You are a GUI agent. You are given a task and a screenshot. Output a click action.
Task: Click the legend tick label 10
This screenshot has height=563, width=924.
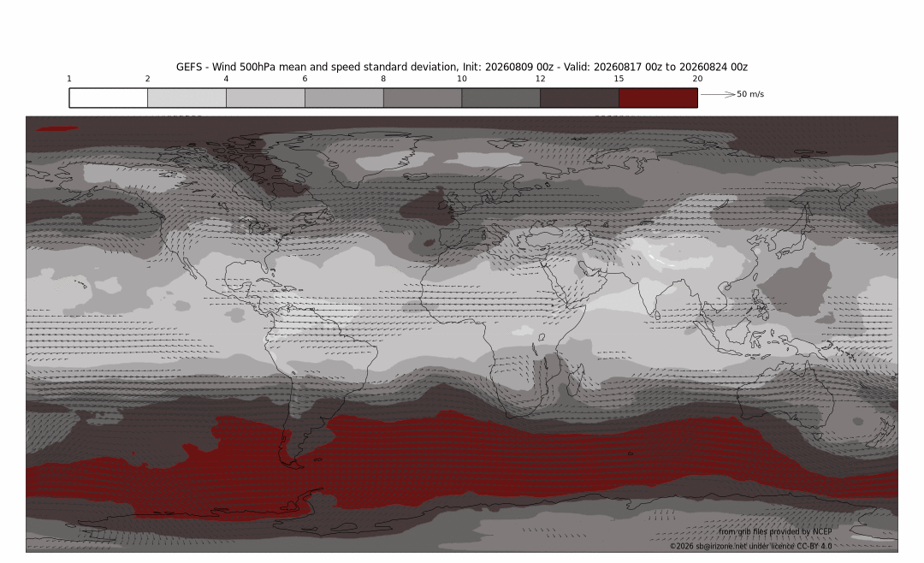(462, 79)
